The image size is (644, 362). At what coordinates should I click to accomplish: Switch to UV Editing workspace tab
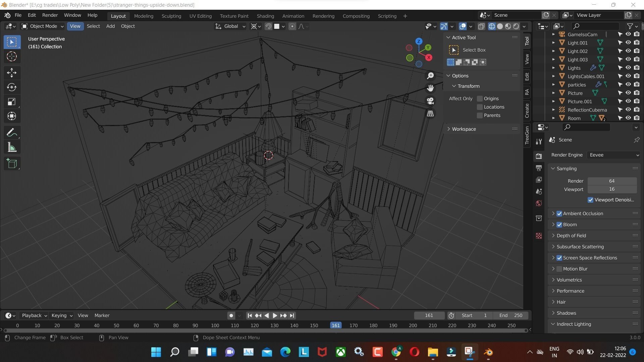pos(200,16)
